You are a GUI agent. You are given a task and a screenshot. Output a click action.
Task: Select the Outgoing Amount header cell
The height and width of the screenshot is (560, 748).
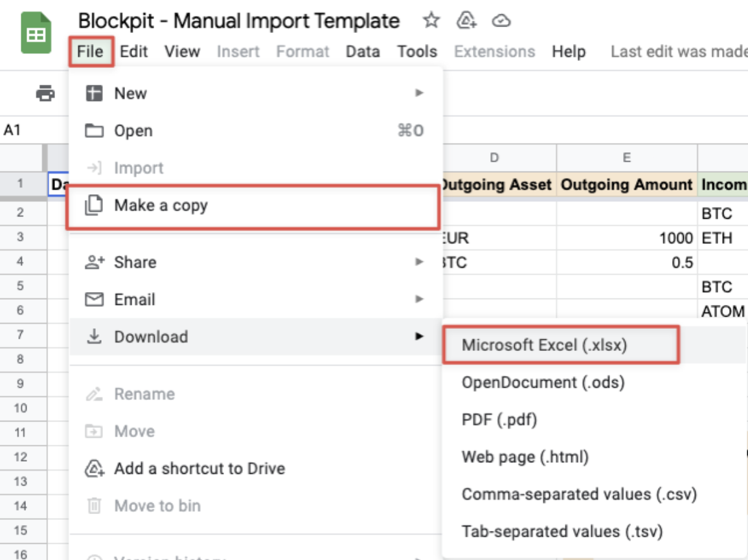pos(626,184)
